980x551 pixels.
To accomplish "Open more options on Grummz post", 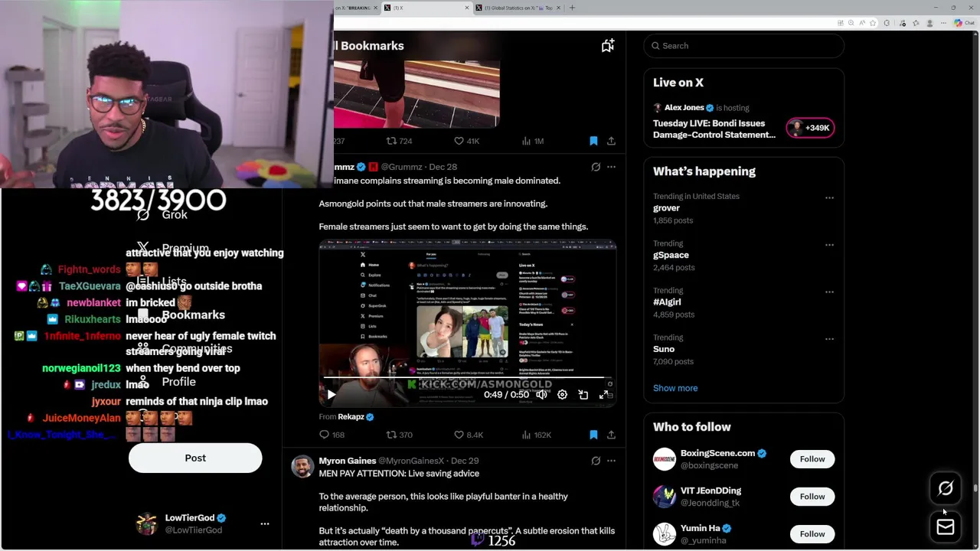I will [611, 167].
